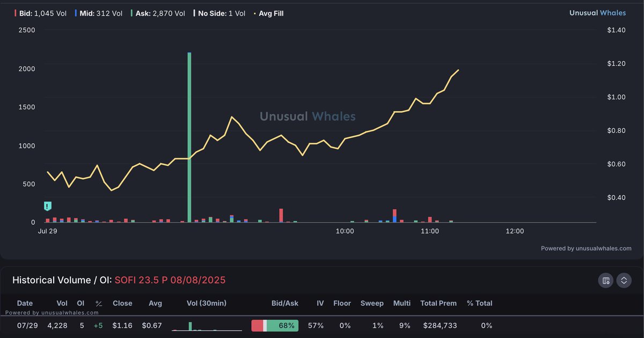644x338 pixels.
Task: Sort by the Vol (30min) column header
Action: click(207, 303)
